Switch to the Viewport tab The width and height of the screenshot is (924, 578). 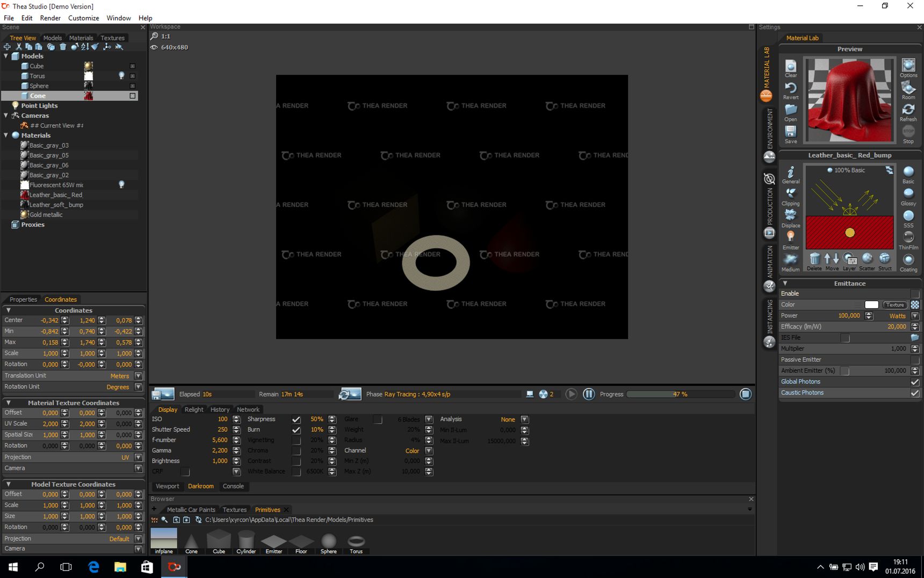[167, 486]
